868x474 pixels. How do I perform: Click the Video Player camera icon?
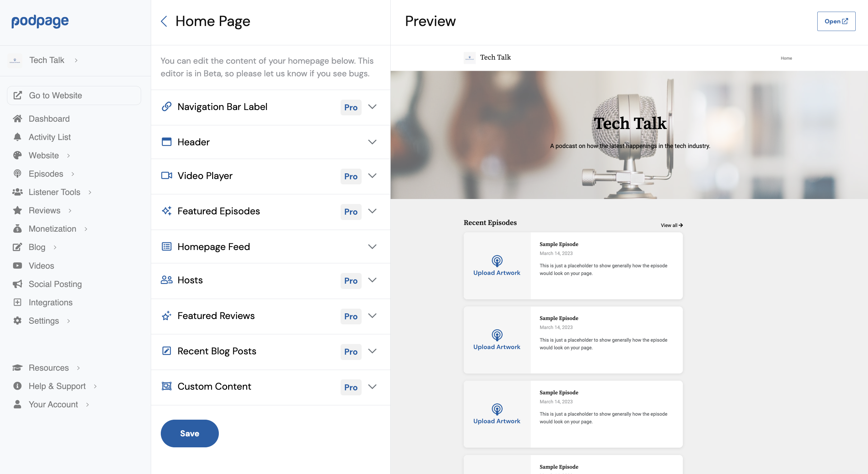[x=167, y=176]
